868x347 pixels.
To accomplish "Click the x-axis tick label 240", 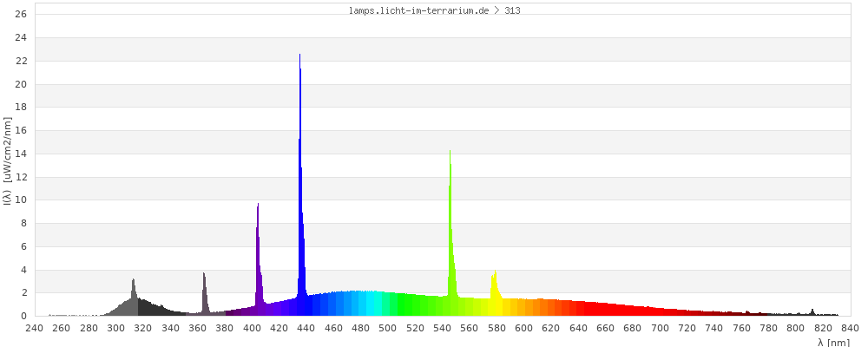I will [x=35, y=328].
